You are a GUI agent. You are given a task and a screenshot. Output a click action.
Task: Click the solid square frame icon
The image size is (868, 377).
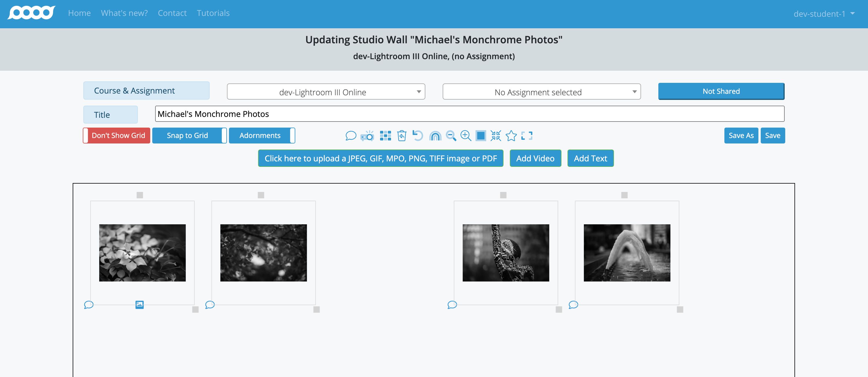point(481,136)
